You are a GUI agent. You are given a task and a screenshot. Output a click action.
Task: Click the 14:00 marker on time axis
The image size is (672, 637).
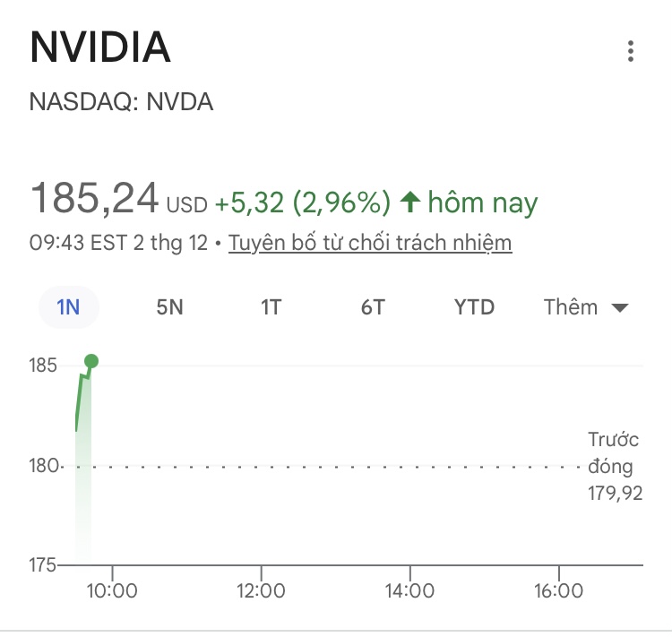click(409, 591)
